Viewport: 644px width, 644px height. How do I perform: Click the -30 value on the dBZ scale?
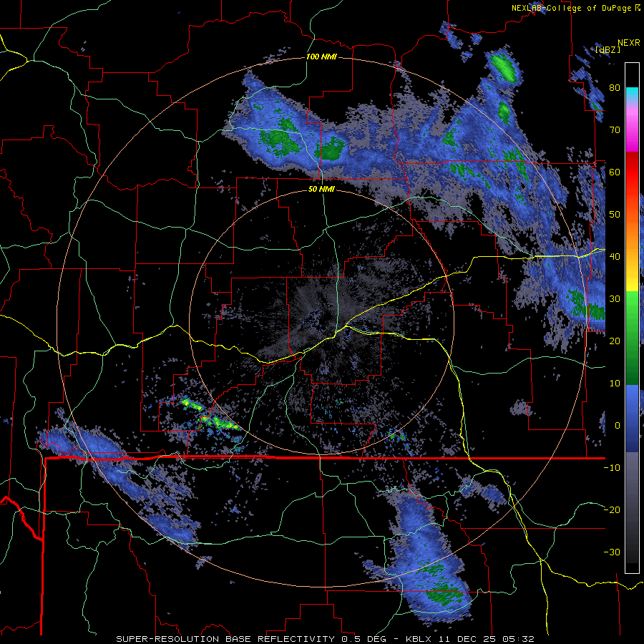click(612, 552)
